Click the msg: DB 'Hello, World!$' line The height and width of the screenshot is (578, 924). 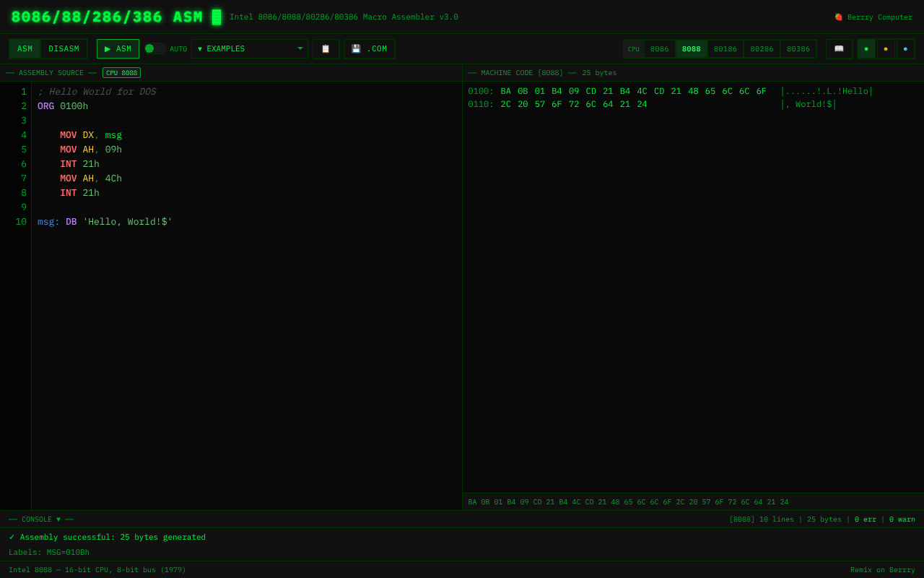(x=105, y=222)
